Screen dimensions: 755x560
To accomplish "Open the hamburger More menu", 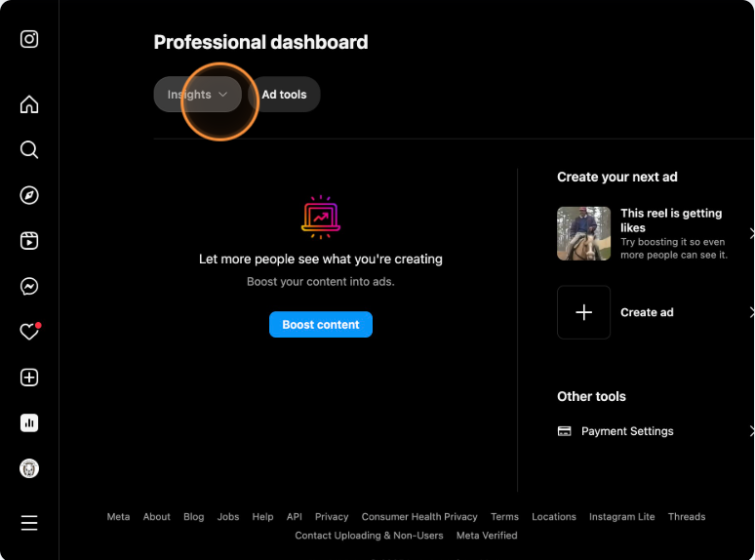I will click(29, 523).
